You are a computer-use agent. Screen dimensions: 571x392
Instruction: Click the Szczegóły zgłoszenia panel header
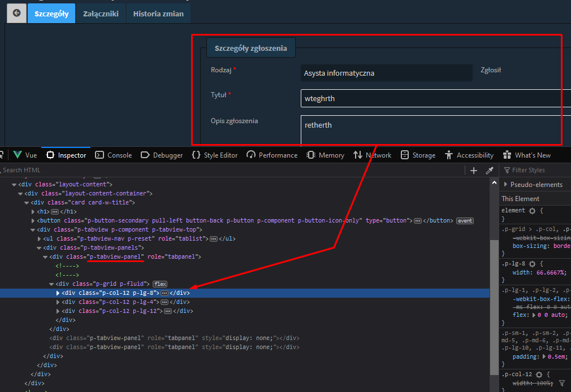(x=250, y=48)
